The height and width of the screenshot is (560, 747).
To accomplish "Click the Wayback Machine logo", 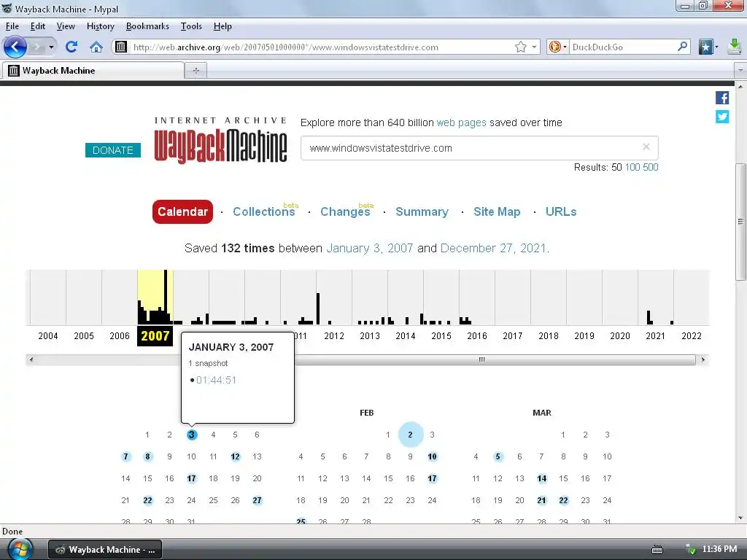I will tap(220, 140).
